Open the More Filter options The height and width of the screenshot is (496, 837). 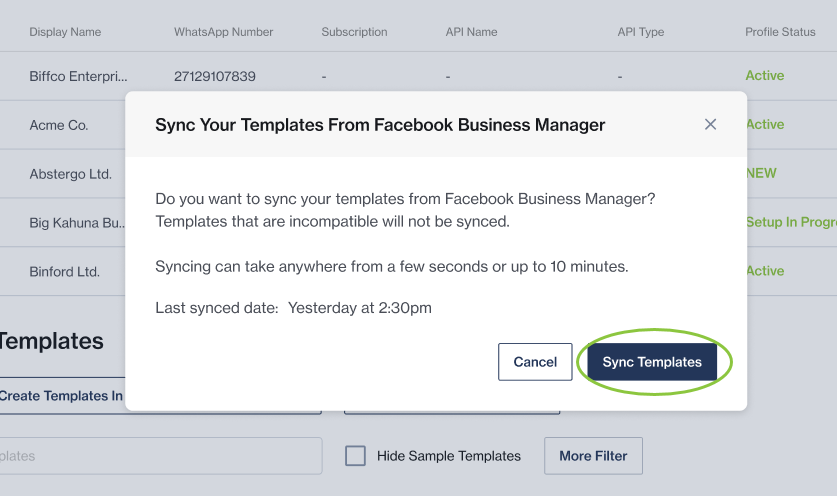coord(593,456)
